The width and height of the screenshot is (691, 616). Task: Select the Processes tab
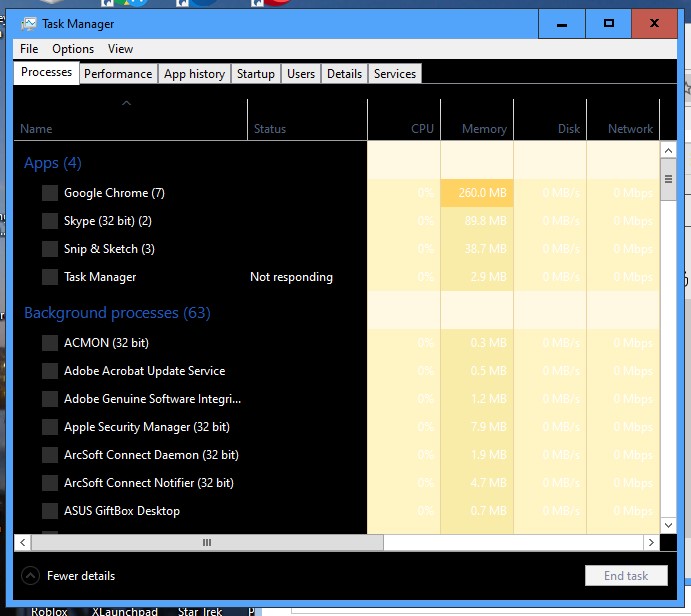(x=46, y=72)
